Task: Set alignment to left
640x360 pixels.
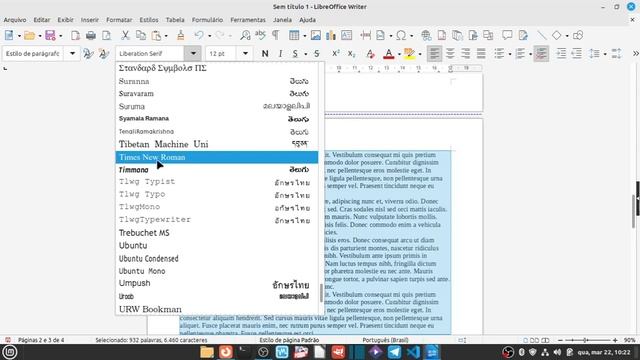Action: (x=434, y=53)
